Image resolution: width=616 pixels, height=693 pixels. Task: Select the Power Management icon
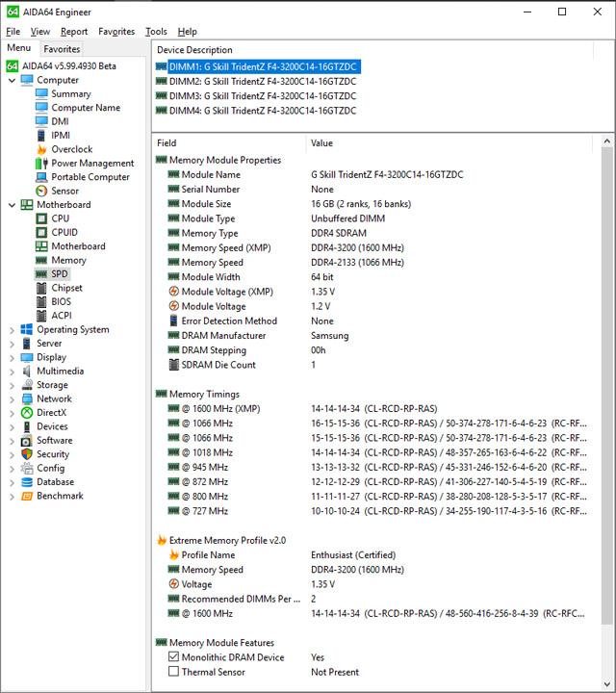[41, 163]
